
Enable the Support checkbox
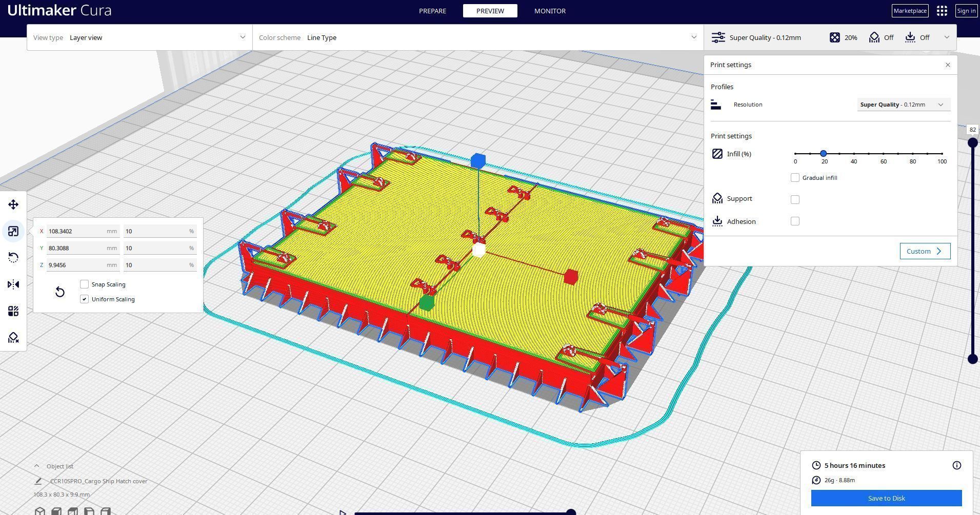click(795, 199)
